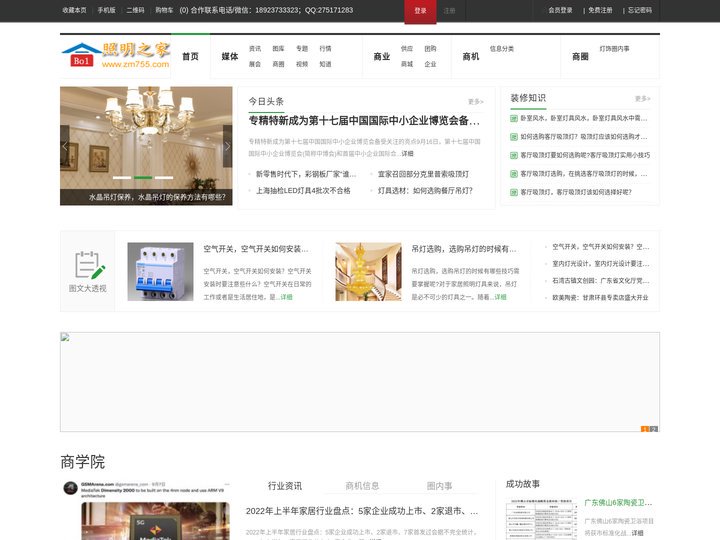Go to 行情 under 媒体
Image resolution: width=720 pixels, height=540 pixels.
tap(325, 48)
